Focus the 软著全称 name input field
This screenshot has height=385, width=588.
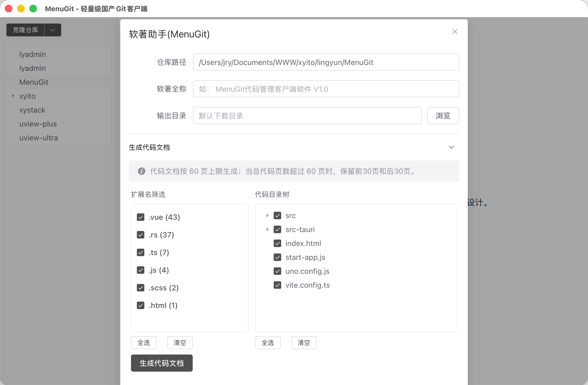(326, 89)
